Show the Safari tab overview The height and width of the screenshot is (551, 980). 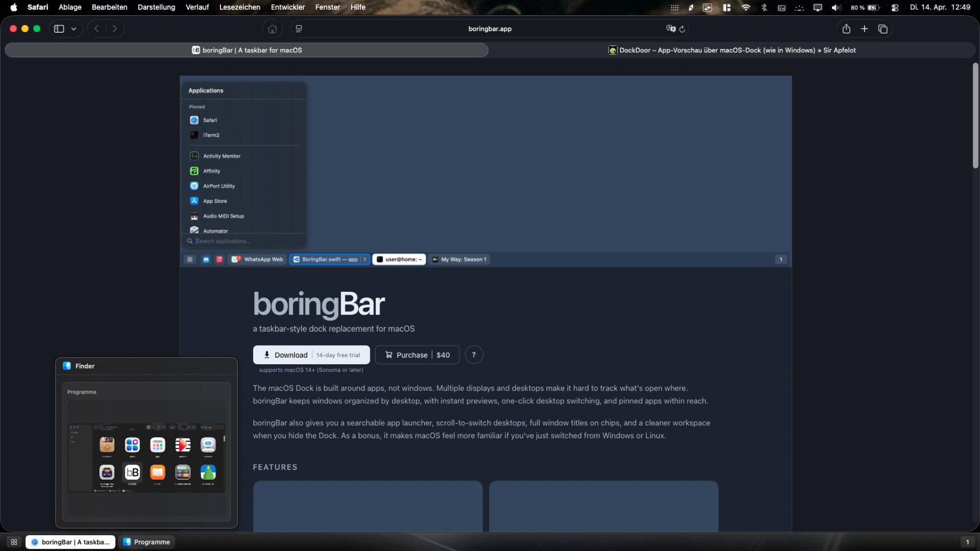point(883,29)
